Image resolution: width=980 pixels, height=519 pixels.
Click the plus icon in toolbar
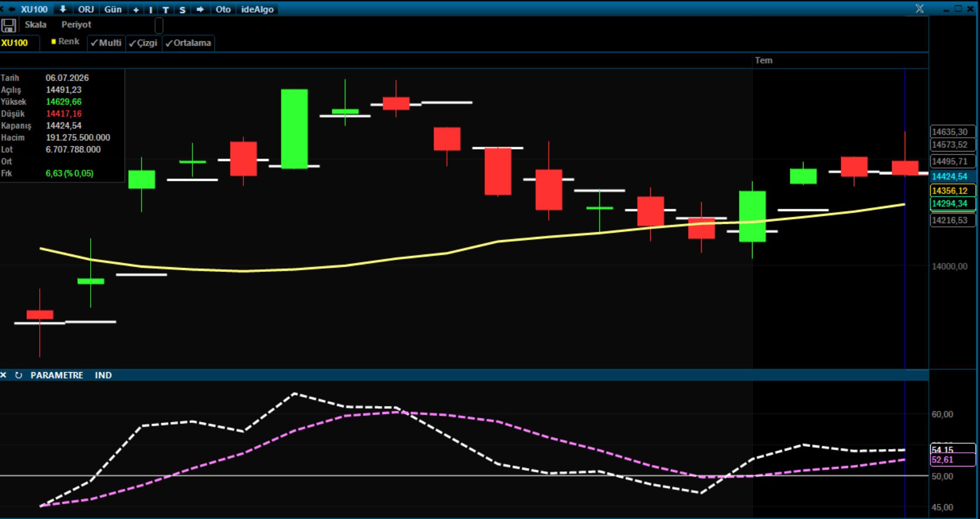136,10
